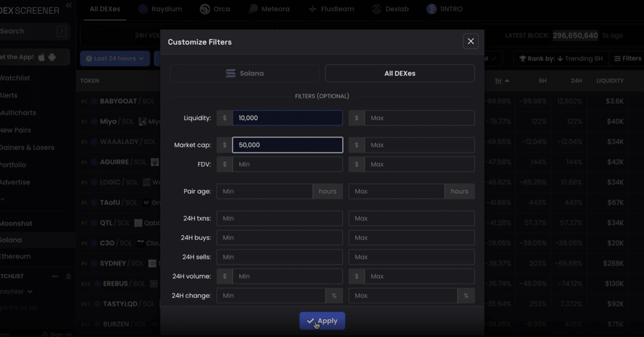The width and height of the screenshot is (644, 337).
Task: Sort by the 6H column header
Action: tap(542, 81)
